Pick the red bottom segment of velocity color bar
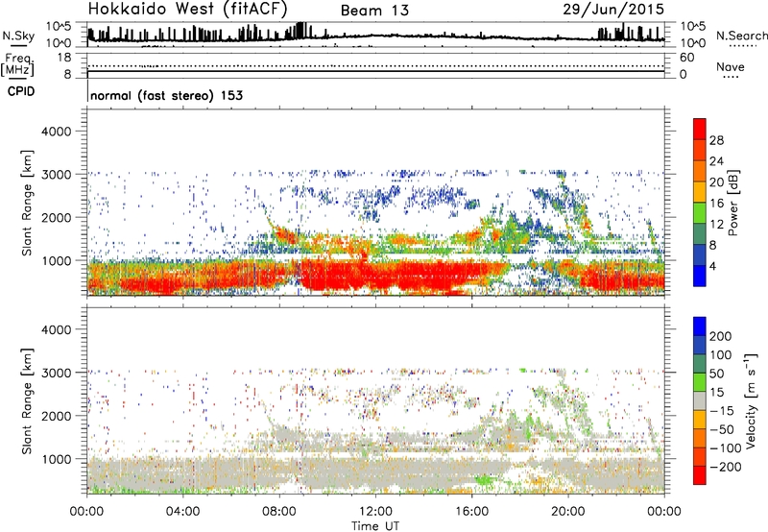This screenshot has width=768, height=532. pos(700,475)
